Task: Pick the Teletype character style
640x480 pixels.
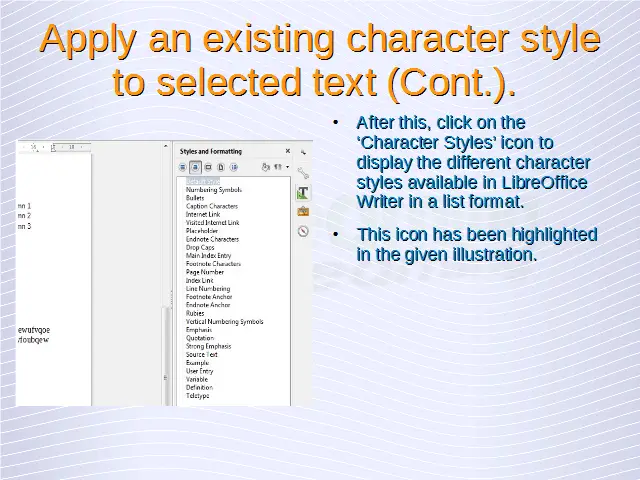Action: click(x=198, y=396)
